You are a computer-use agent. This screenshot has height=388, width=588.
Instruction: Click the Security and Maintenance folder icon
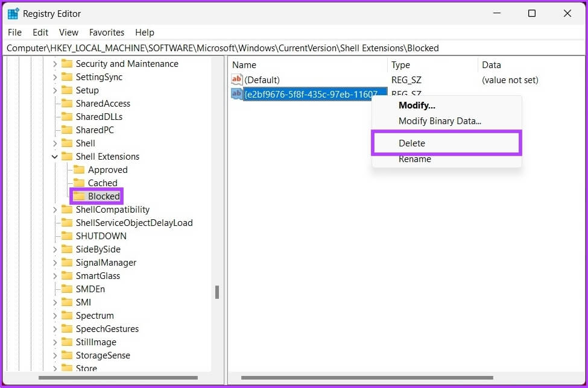[67, 64]
